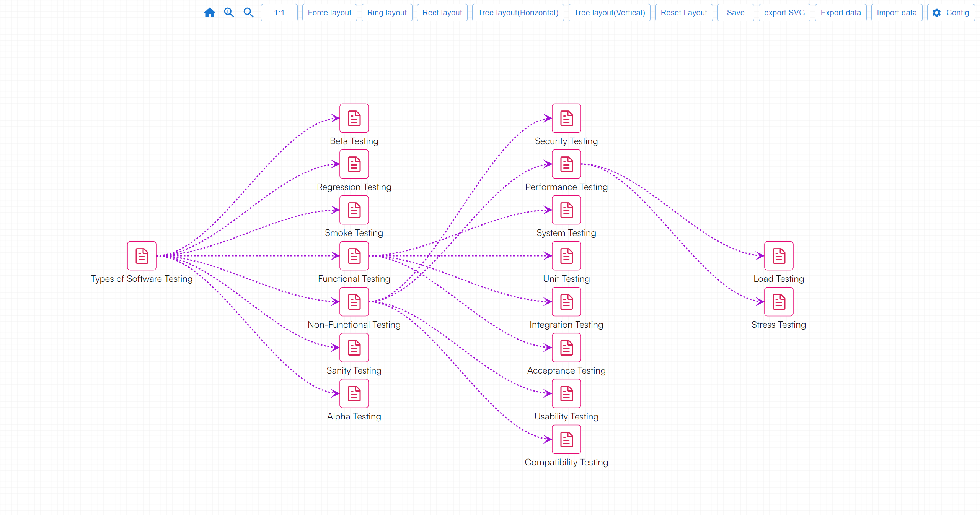The height and width of the screenshot is (515, 980).
Task: Reset zoom with the 1:1 button
Action: [x=279, y=13]
